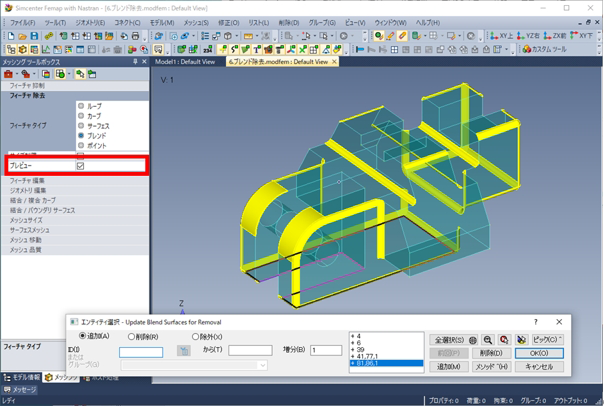The height and width of the screenshot is (406, 604).
Task: Click the メソッド(H) button
Action: pyautogui.click(x=492, y=366)
